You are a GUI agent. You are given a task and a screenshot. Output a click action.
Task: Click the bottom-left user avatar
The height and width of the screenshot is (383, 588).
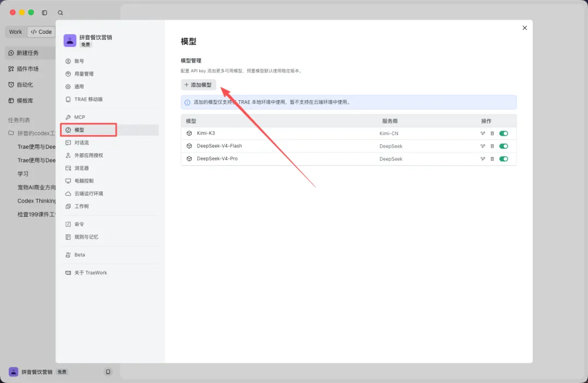14,372
